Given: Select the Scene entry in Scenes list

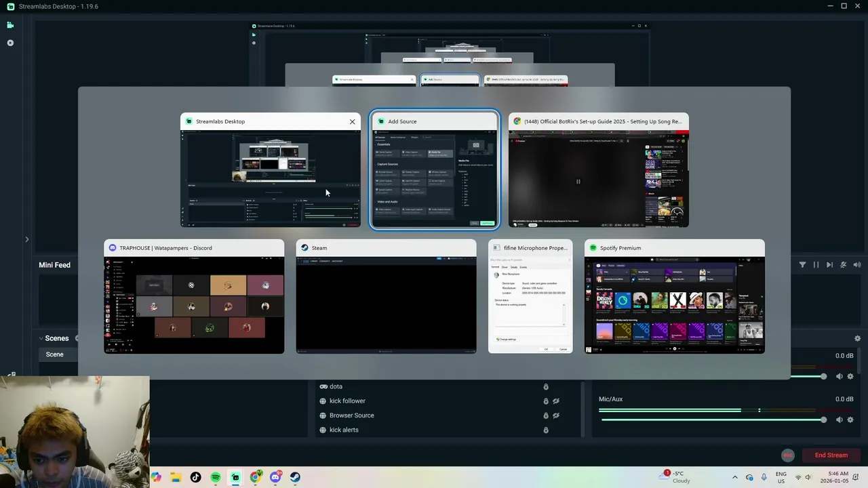Looking at the screenshot, I should (x=58, y=354).
